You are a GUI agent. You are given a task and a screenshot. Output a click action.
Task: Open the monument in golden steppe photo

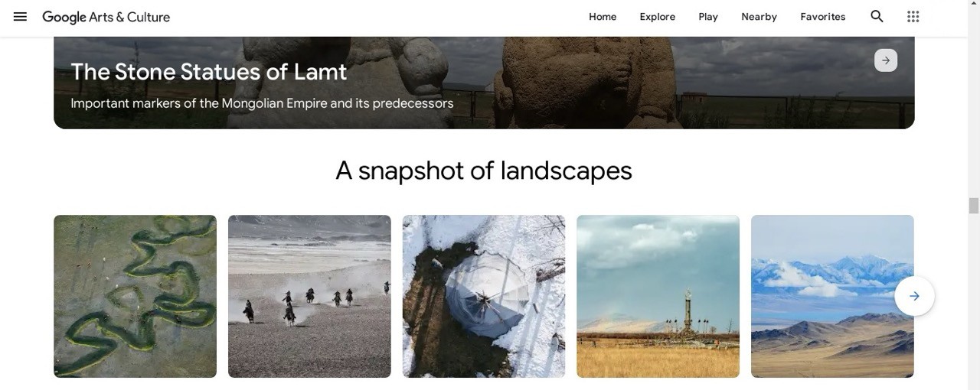point(658,296)
